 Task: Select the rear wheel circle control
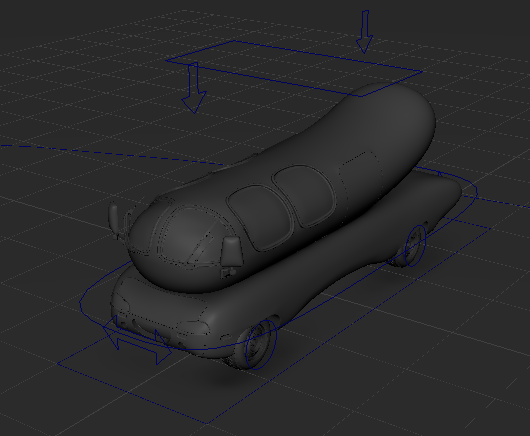coord(415,246)
